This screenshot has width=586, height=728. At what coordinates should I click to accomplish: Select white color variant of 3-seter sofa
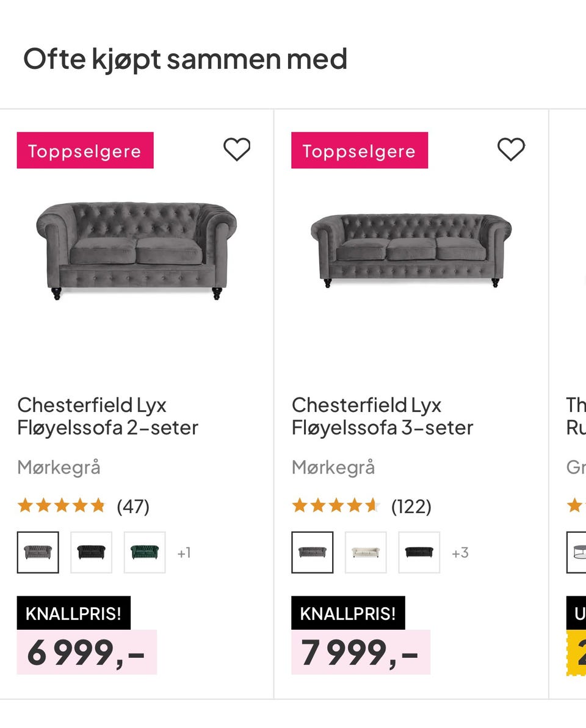366,552
